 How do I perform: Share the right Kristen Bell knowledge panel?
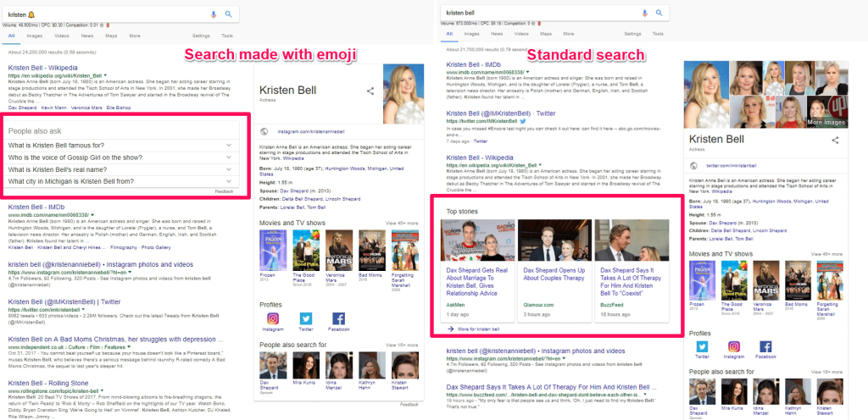click(x=835, y=141)
